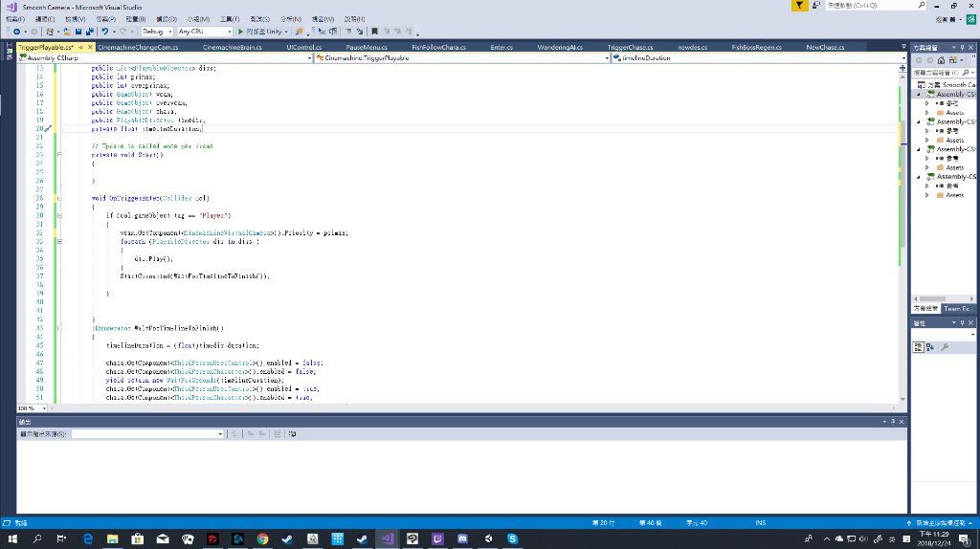Click the Home icon in Solution Explorer

(941, 59)
